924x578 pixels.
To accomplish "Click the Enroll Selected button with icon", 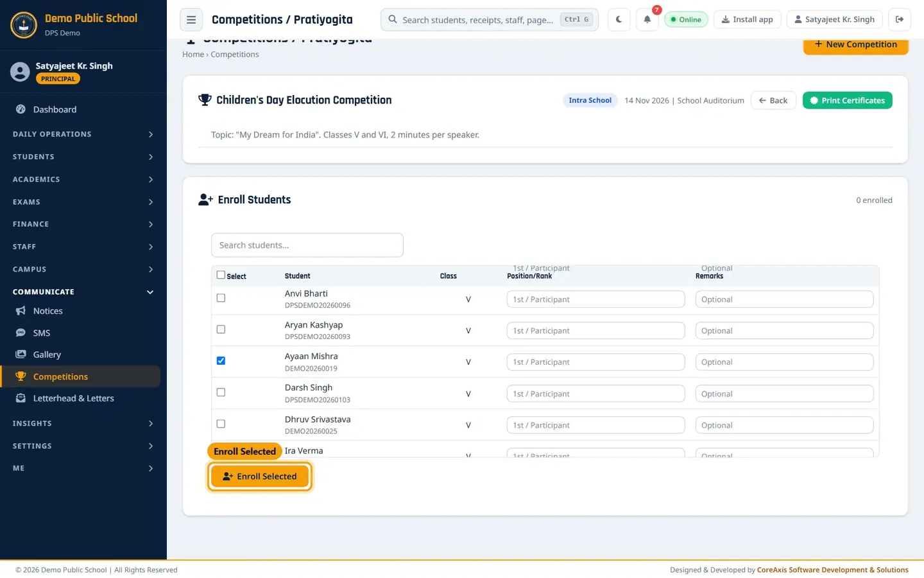I will 260,477.
